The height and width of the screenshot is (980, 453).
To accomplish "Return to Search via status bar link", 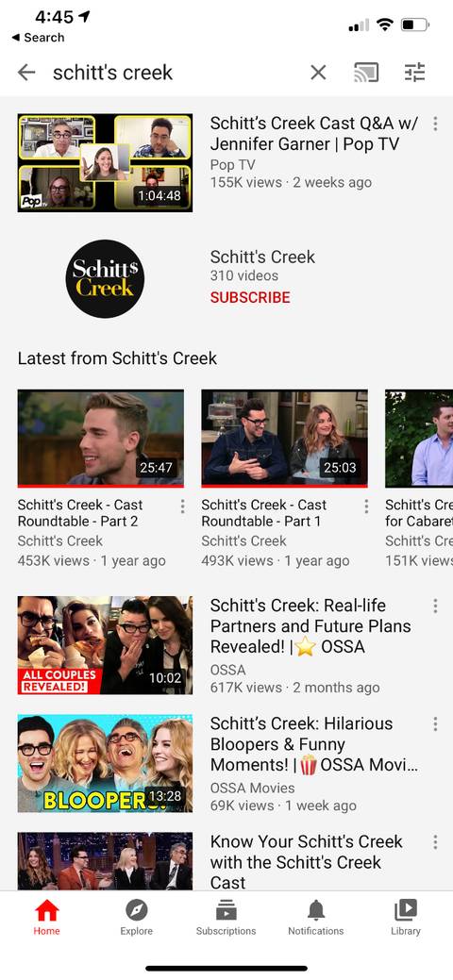I will click(x=38, y=38).
